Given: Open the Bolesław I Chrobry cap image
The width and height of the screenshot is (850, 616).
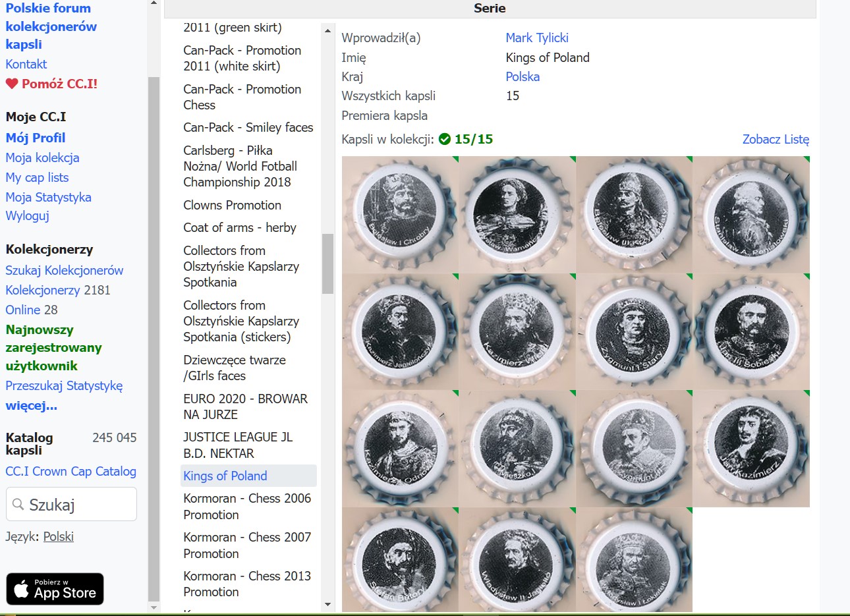Looking at the screenshot, I should point(400,214).
